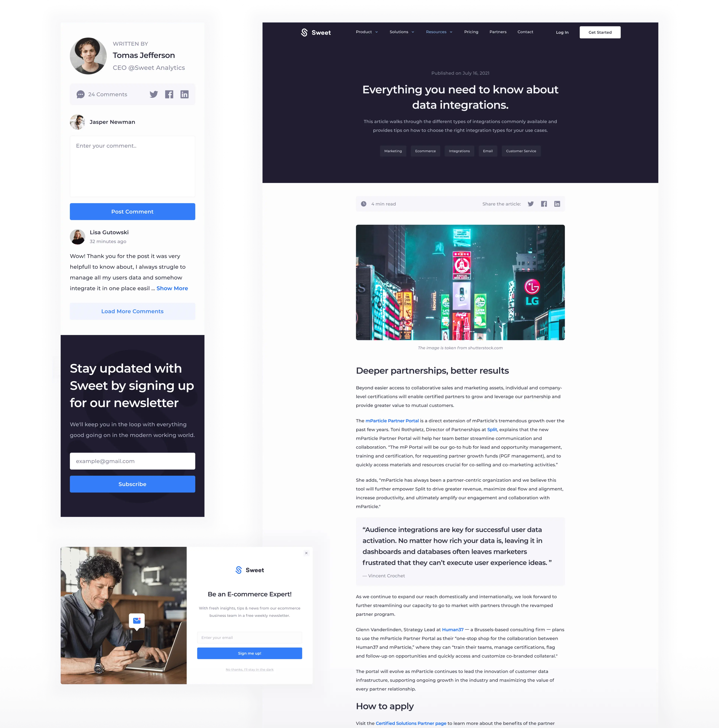Click the newsletter email input field
Screen dimensions: 719x728
coord(132,461)
